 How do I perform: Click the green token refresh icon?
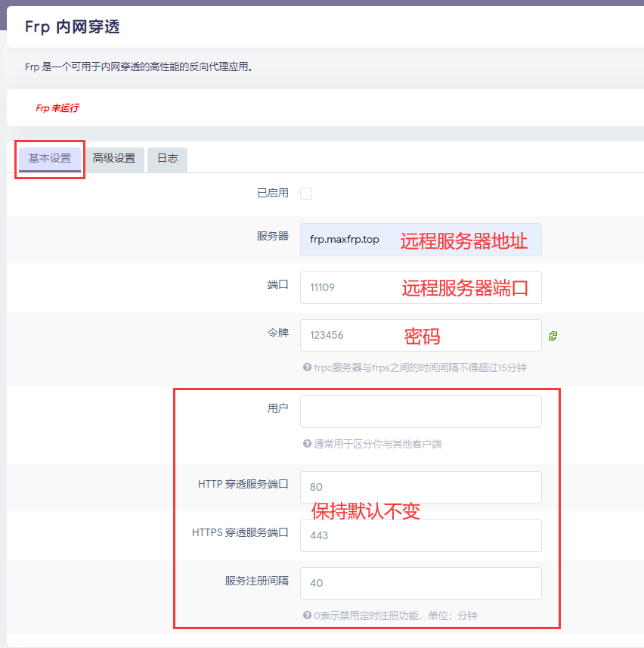(x=553, y=336)
